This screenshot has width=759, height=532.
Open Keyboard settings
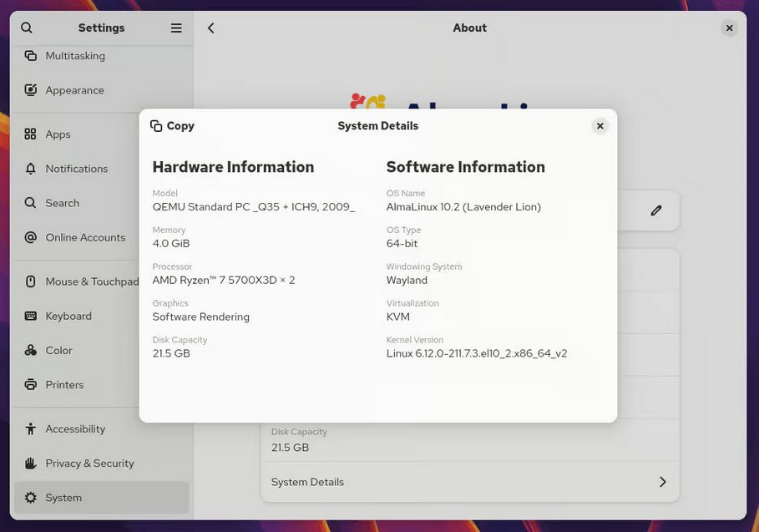[101, 316]
